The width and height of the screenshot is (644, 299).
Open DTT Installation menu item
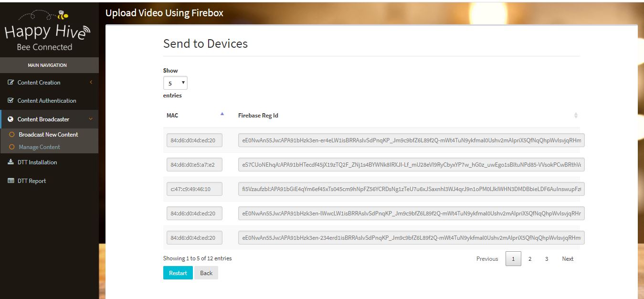click(x=37, y=162)
